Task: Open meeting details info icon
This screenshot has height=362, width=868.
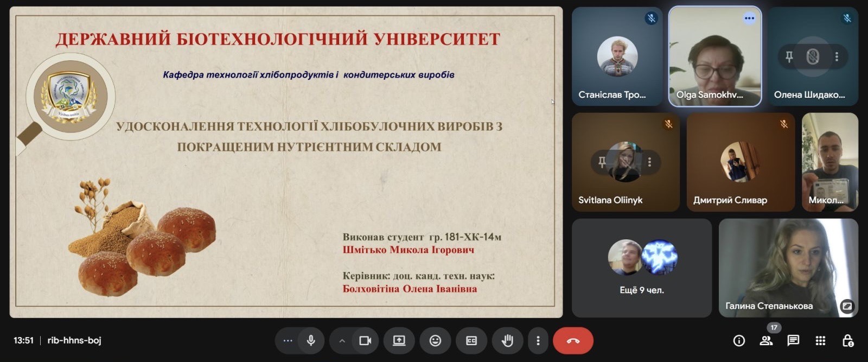Action: point(739,341)
